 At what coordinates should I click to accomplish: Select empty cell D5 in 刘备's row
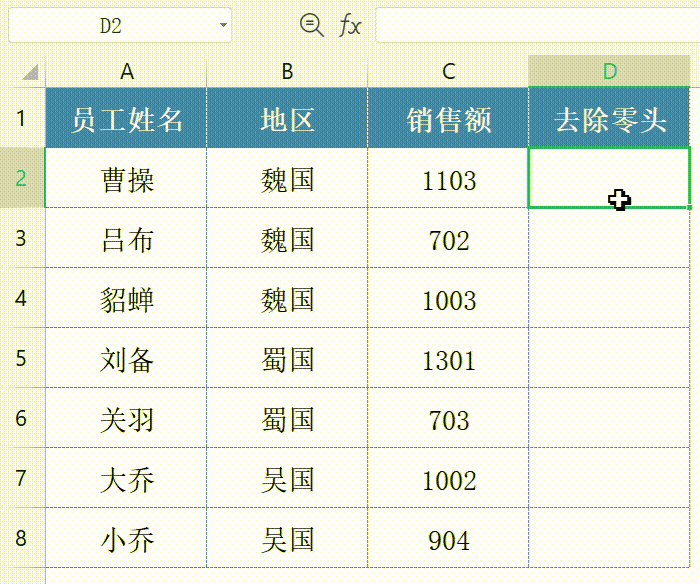click(x=609, y=358)
